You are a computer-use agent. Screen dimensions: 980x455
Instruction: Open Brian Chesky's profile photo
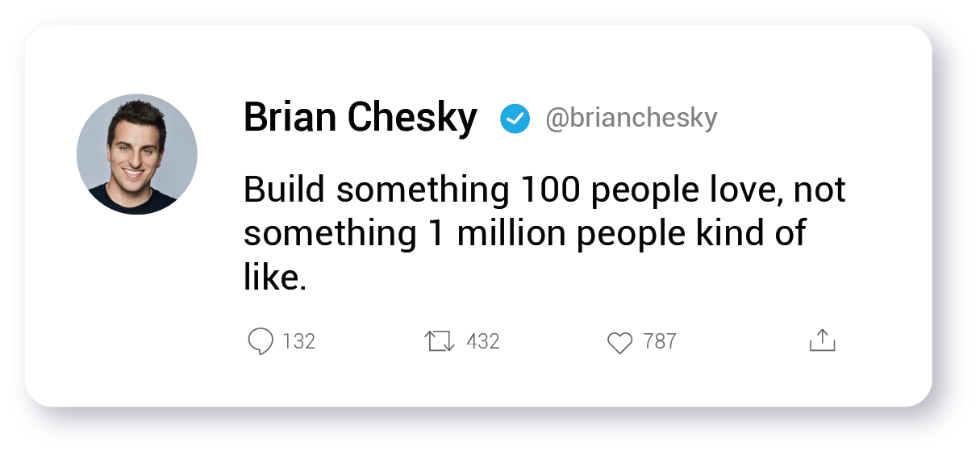(137, 154)
